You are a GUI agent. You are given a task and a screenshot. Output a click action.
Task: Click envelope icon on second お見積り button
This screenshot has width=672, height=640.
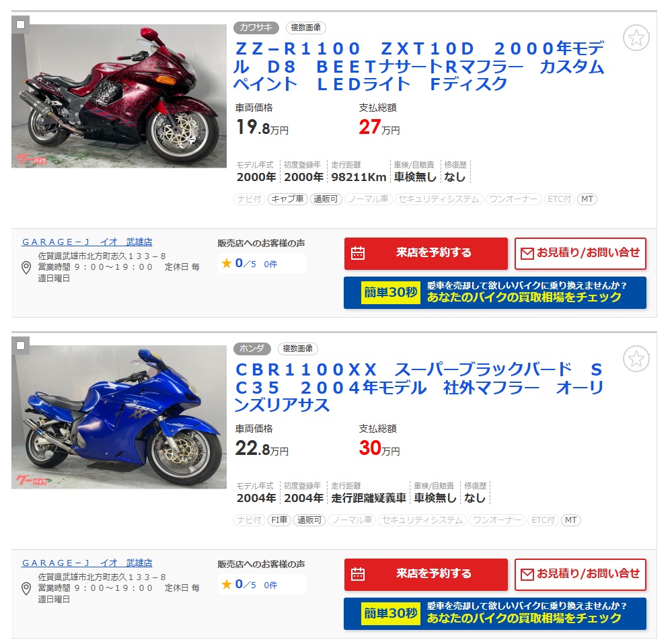(527, 574)
